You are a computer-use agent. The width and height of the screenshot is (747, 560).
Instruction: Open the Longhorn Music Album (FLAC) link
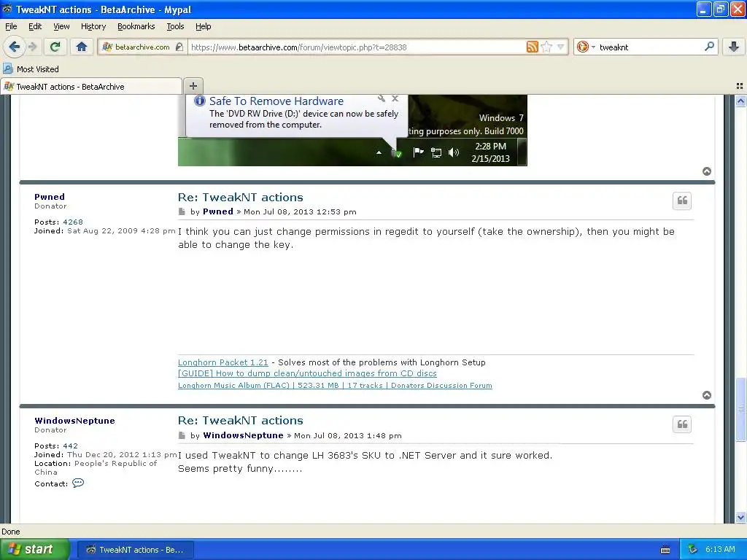pyautogui.click(x=335, y=385)
